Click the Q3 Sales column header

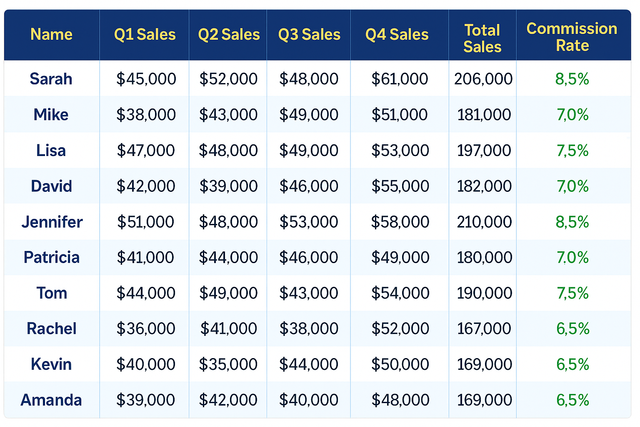(x=309, y=35)
